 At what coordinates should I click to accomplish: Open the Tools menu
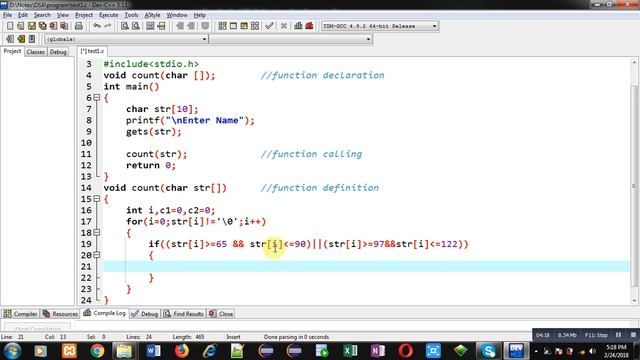[131, 15]
